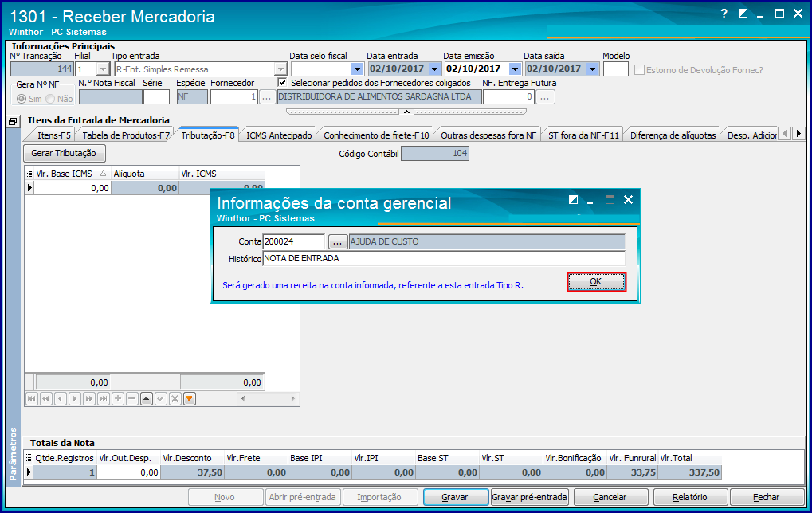
Task: Check Estorno de Devolução Fornec?
Action: click(640, 70)
